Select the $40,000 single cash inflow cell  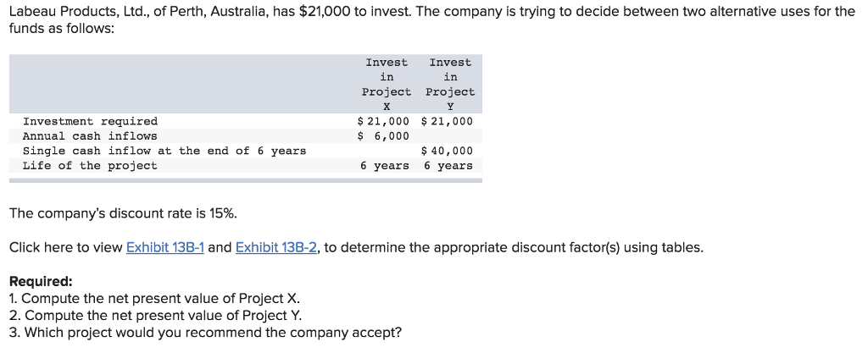(x=448, y=151)
